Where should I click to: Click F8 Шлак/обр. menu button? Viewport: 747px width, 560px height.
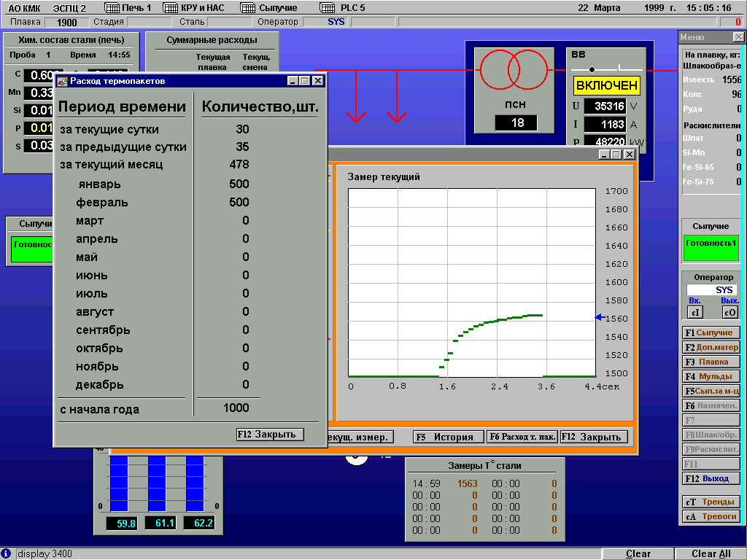[x=711, y=435]
